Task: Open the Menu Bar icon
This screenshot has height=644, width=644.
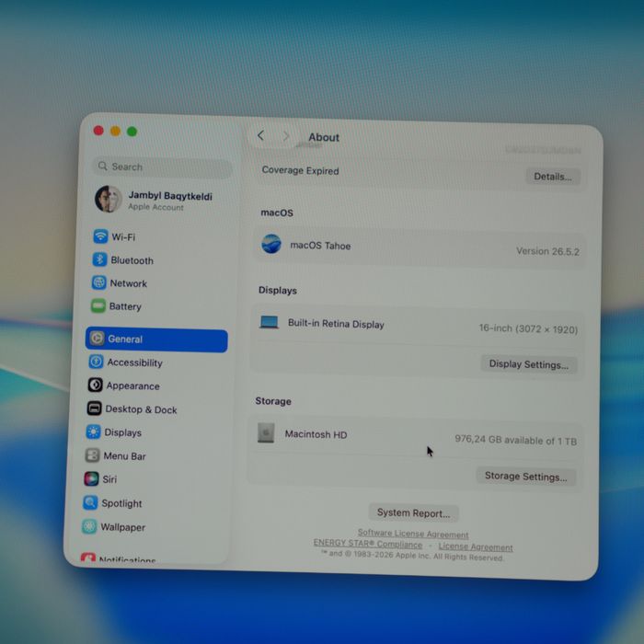Action: [x=92, y=455]
